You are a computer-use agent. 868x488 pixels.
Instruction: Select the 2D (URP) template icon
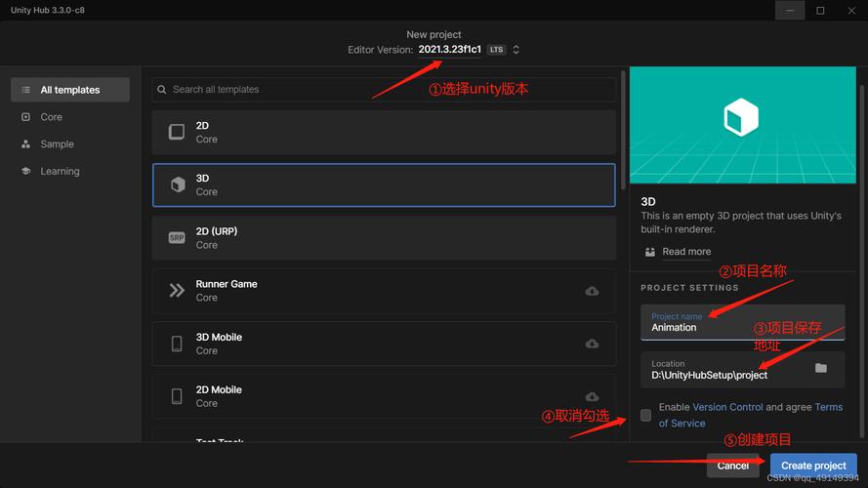tap(177, 237)
